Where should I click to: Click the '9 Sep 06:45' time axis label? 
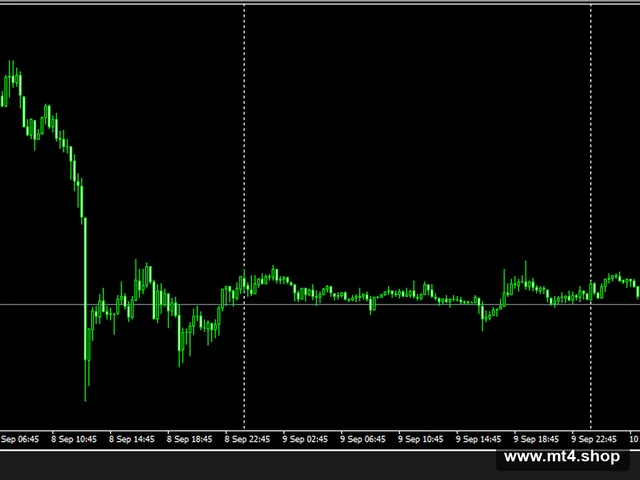[x=363, y=439]
